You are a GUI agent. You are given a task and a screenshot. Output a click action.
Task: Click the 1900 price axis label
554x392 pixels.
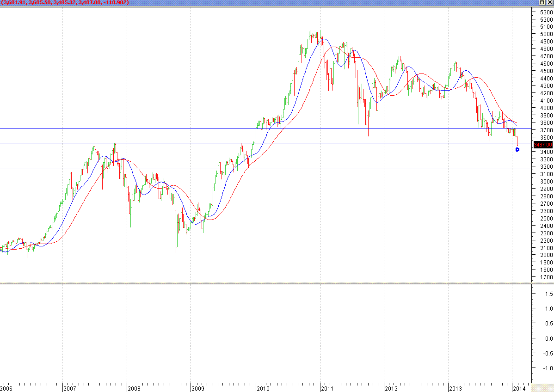tap(546, 263)
